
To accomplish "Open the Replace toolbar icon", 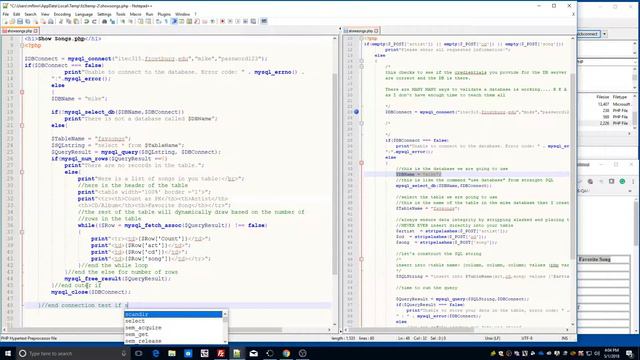I will pos(112,21).
